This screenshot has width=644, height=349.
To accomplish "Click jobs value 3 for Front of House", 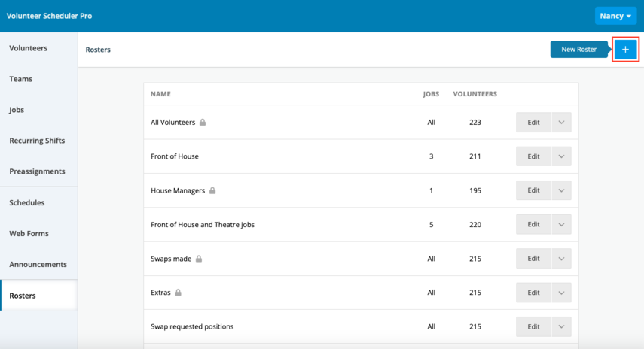I will [x=432, y=156].
